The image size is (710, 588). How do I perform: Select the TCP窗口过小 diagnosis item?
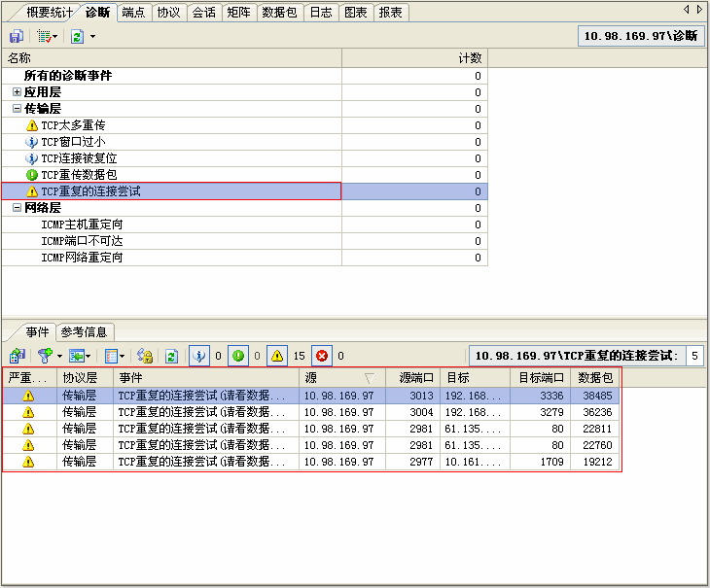[x=244, y=142]
